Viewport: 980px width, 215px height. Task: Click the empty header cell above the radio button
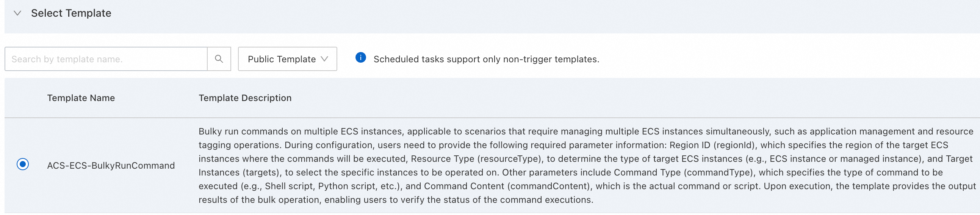[23, 98]
